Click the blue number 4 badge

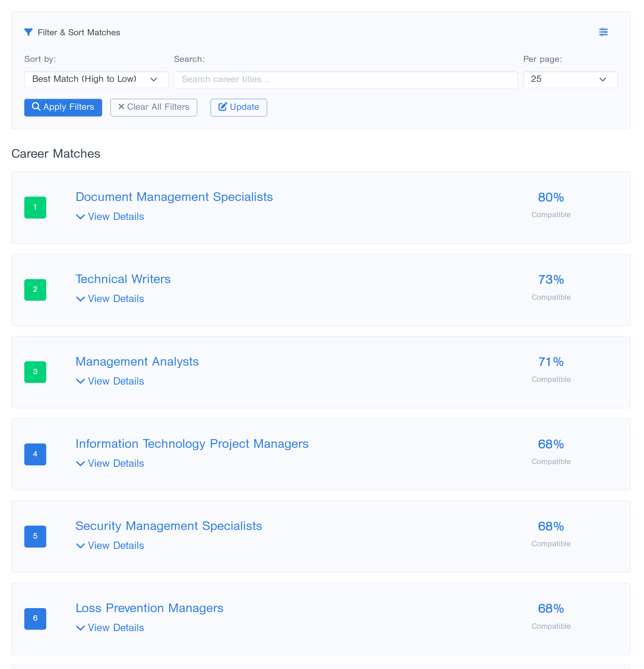pos(35,454)
